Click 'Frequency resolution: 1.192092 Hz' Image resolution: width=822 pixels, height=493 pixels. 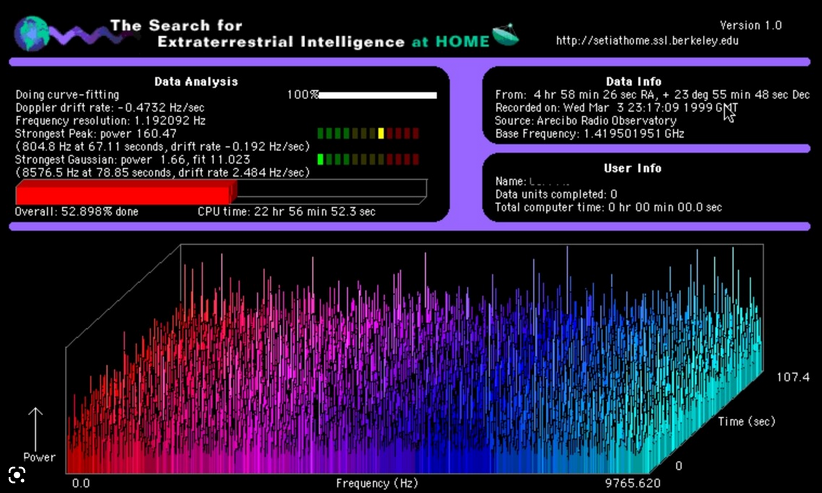pos(110,121)
